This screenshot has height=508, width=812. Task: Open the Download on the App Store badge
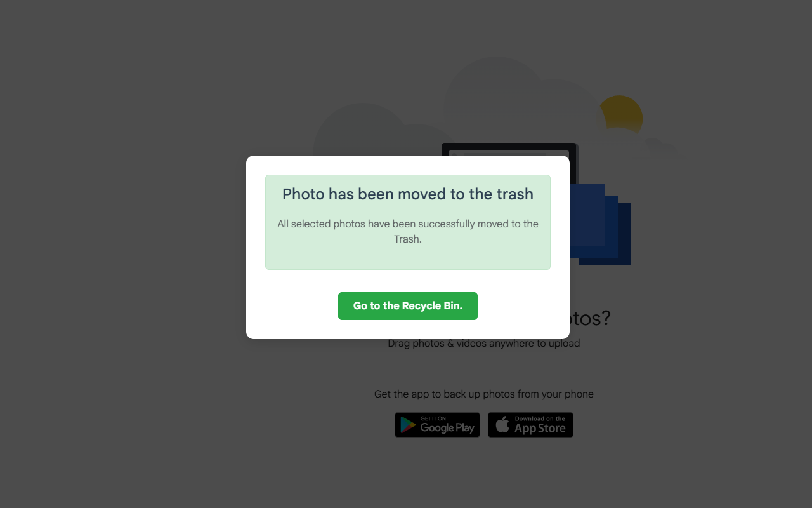530,425
